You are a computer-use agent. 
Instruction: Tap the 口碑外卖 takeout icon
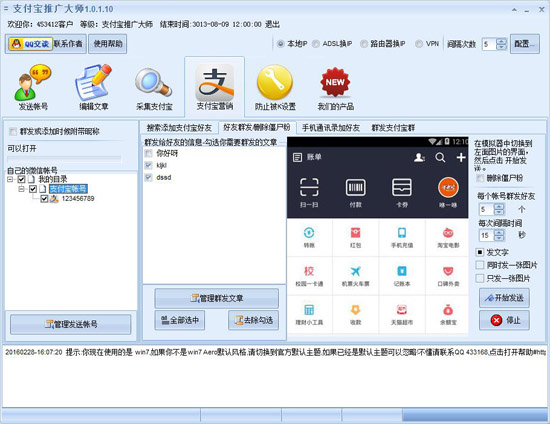pyautogui.click(x=448, y=271)
